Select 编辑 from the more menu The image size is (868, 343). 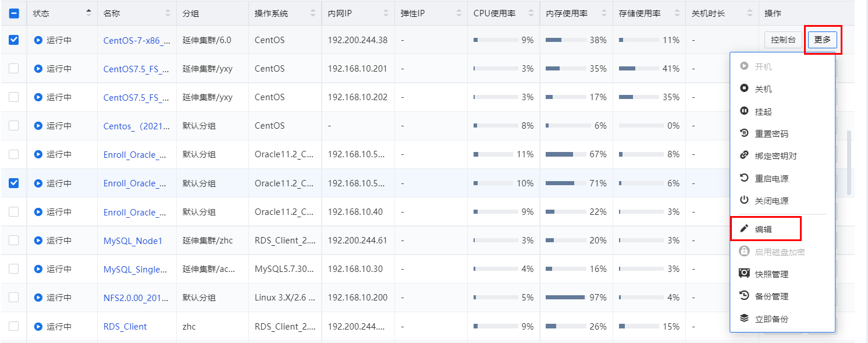click(763, 229)
